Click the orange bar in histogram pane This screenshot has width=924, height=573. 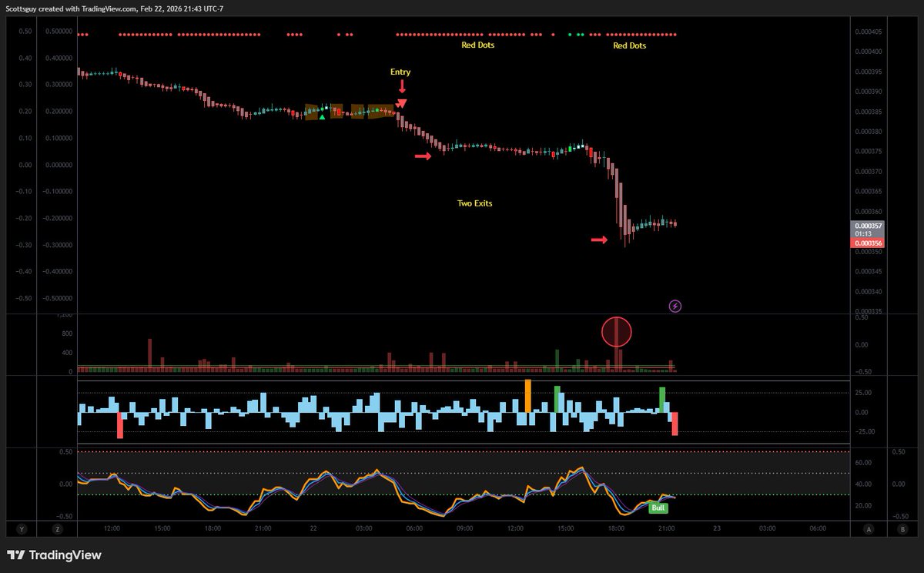pyautogui.click(x=528, y=396)
